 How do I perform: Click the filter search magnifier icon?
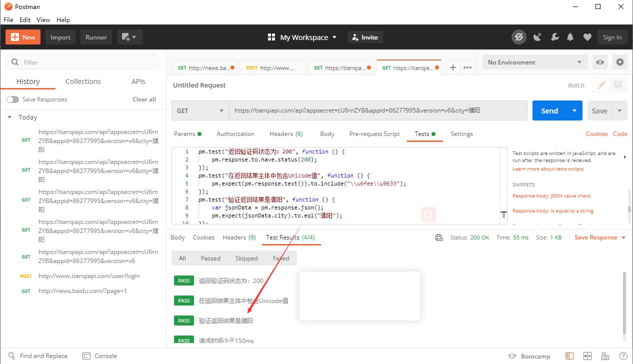(15, 62)
